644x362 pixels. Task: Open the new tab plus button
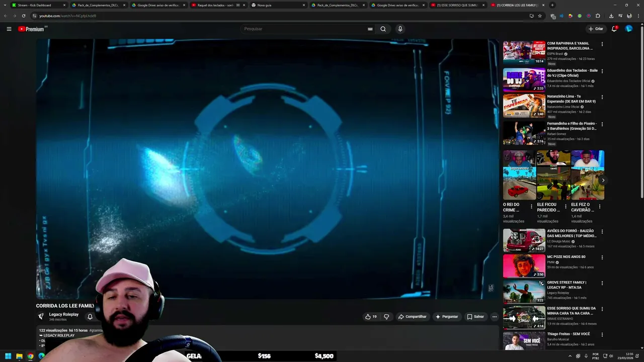click(x=552, y=5)
